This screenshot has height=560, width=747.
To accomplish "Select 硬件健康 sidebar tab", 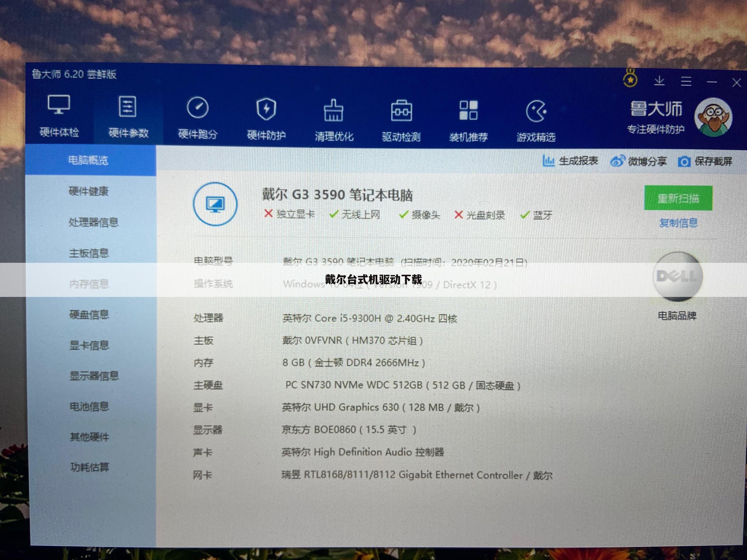I will tap(88, 191).
